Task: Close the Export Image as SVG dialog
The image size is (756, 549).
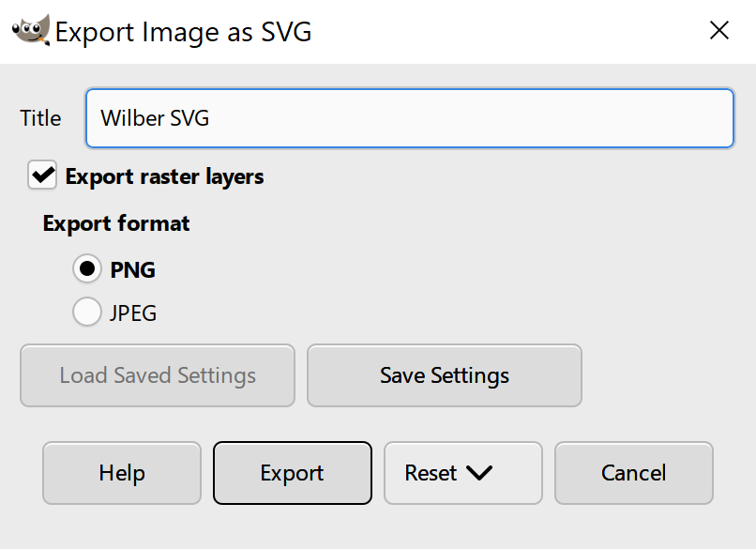Action: [x=718, y=31]
